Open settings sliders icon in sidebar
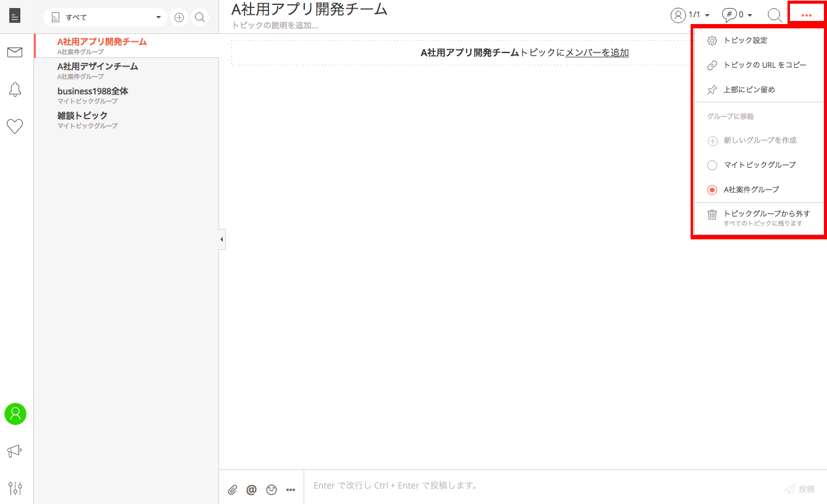Image resolution: width=827 pixels, height=504 pixels. coord(15,488)
